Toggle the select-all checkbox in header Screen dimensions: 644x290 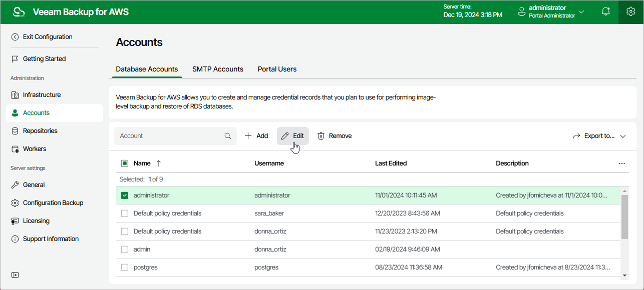click(125, 163)
